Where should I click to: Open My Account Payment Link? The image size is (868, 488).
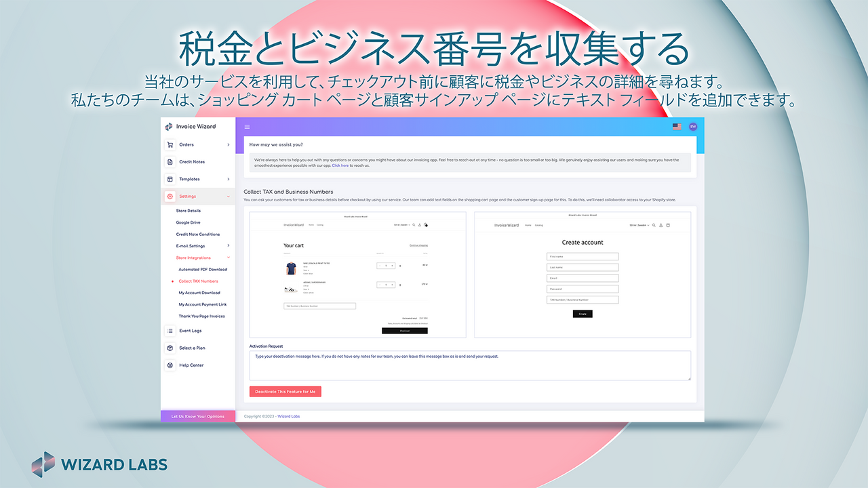pos(203,304)
